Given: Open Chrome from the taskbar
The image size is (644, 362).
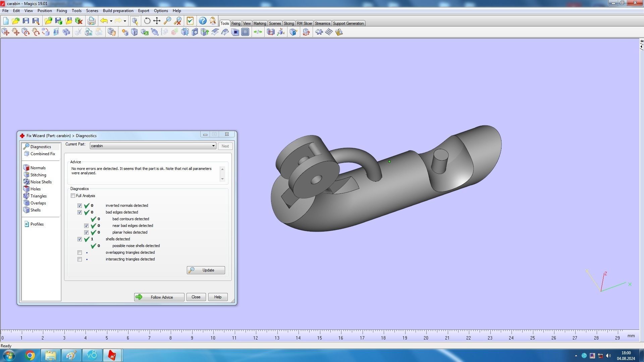Looking at the screenshot, I should [30, 355].
